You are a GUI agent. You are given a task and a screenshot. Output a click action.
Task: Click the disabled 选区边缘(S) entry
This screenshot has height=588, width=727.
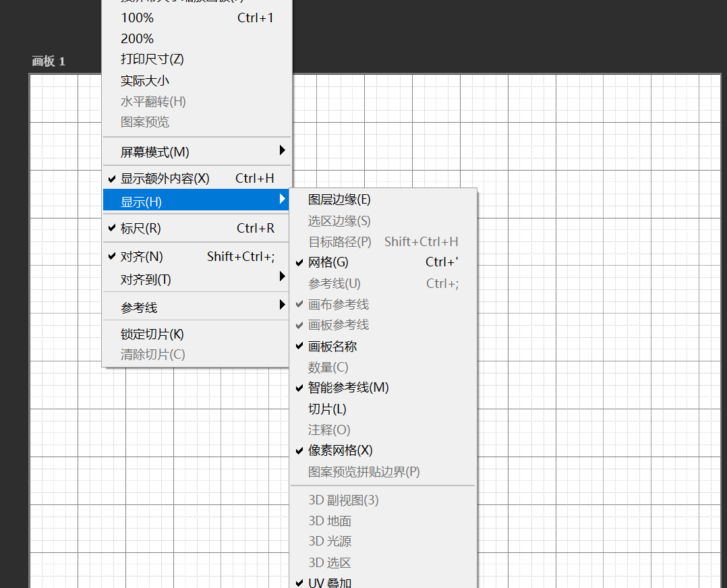pos(384,220)
